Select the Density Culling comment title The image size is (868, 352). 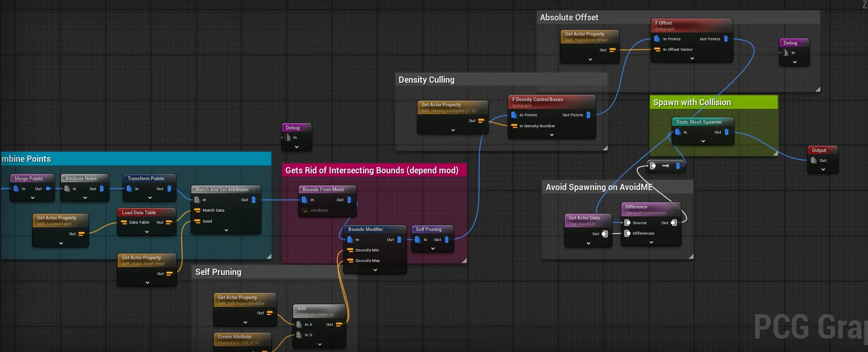coord(426,80)
